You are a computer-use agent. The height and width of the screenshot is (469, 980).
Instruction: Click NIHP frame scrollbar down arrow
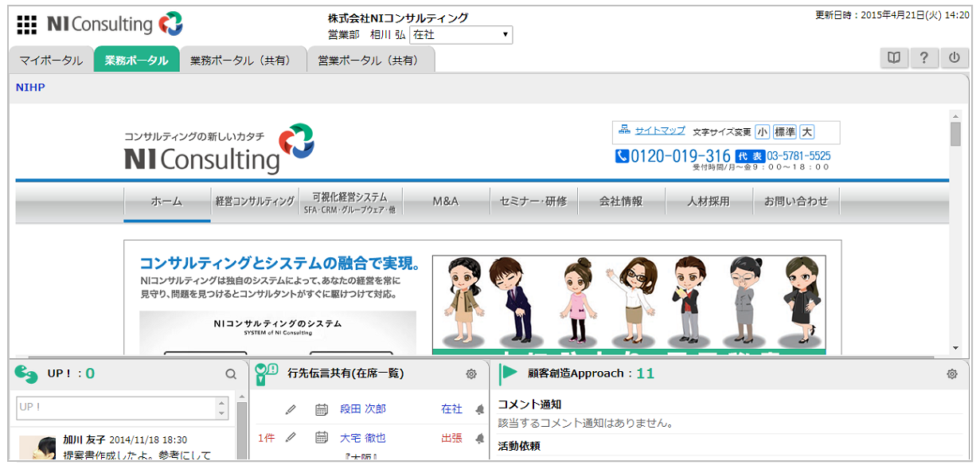click(x=955, y=348)
